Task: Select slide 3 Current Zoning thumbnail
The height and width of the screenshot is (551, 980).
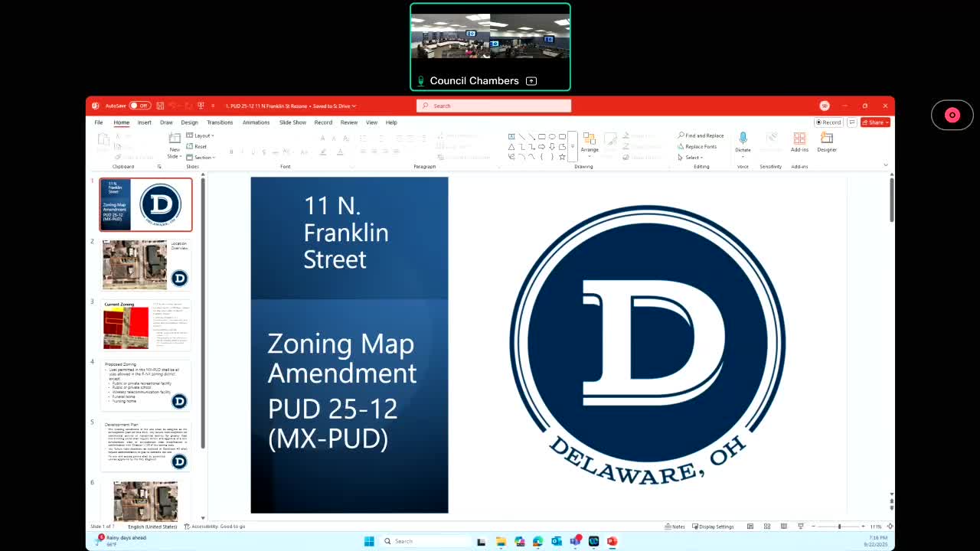Action: click(x=145, y=325)
